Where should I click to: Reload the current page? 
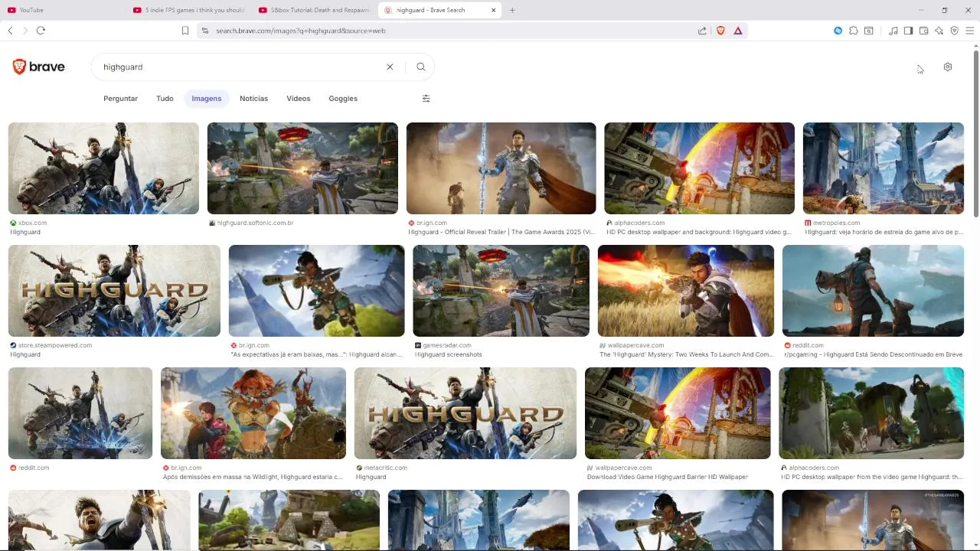click(41, 31)
